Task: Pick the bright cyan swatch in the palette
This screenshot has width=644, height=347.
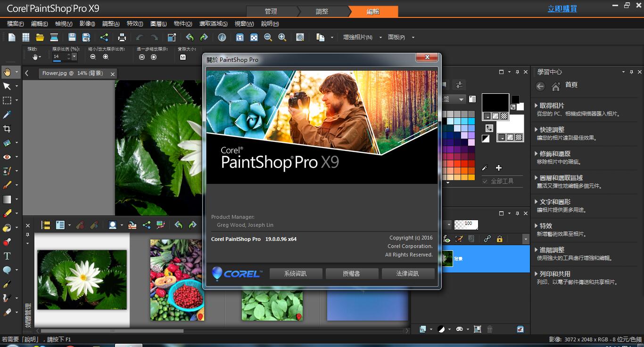Action: [x=471, y=121]
